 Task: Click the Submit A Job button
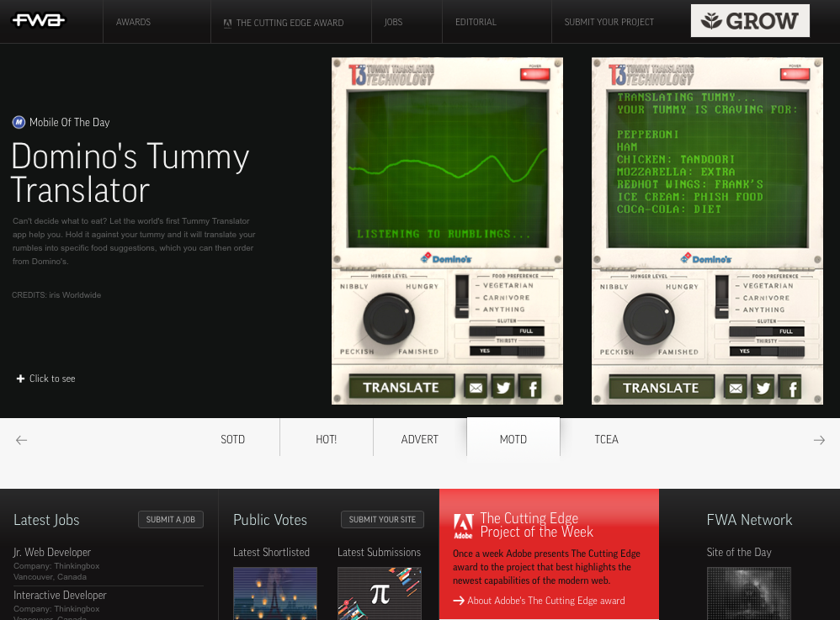click(x=171, y=519)
